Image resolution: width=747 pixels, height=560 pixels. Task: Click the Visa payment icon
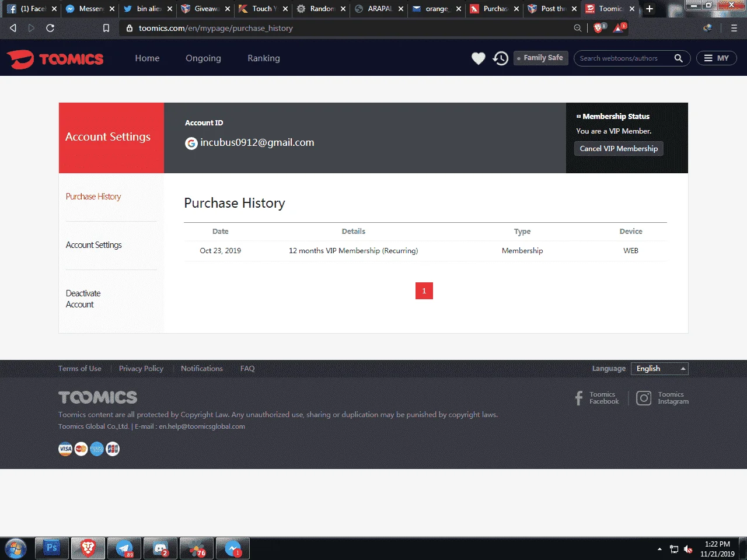coord(65,449)
